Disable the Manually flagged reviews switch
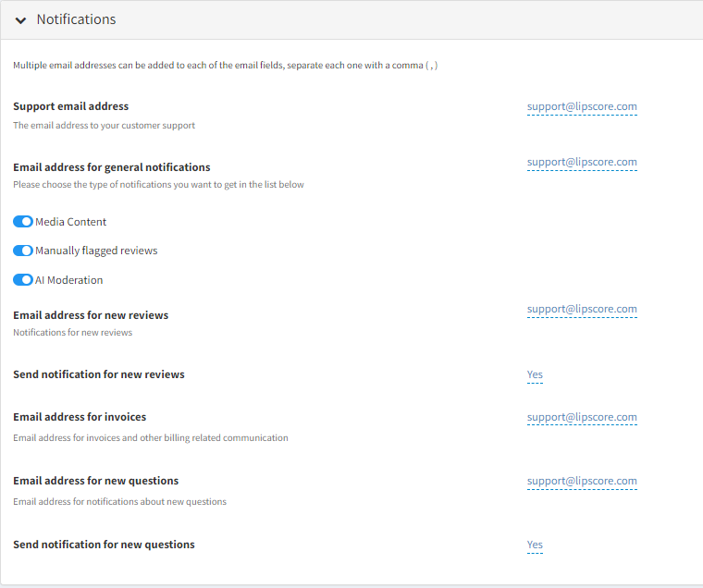The width and height of the screenshot is (703, 588). (x=23, y=251)
